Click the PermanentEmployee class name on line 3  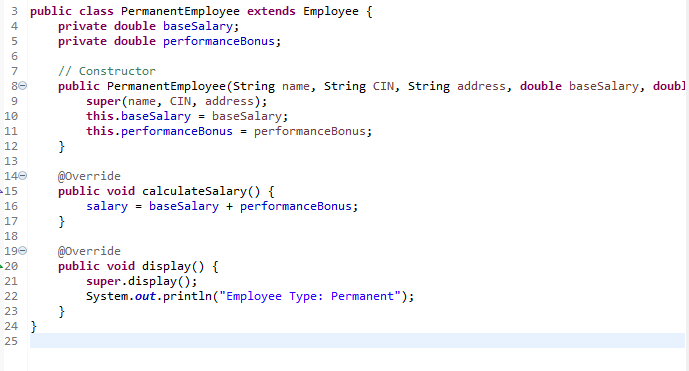click(x=180, y=11)
